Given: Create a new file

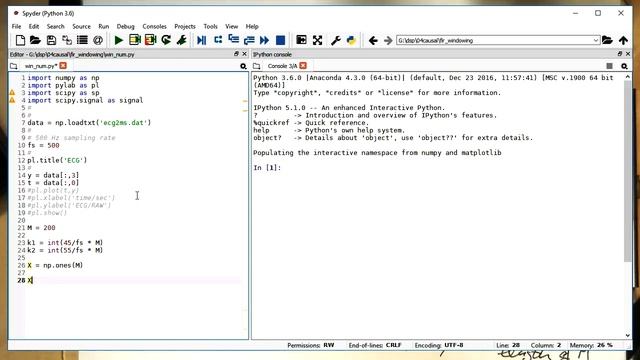Looking at the screenshot, I should pyautogui.click(x=20, y=40).
